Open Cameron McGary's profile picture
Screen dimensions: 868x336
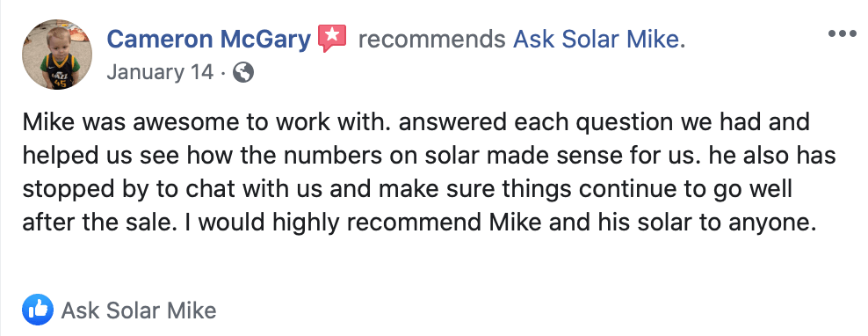[x=57, y=55]
